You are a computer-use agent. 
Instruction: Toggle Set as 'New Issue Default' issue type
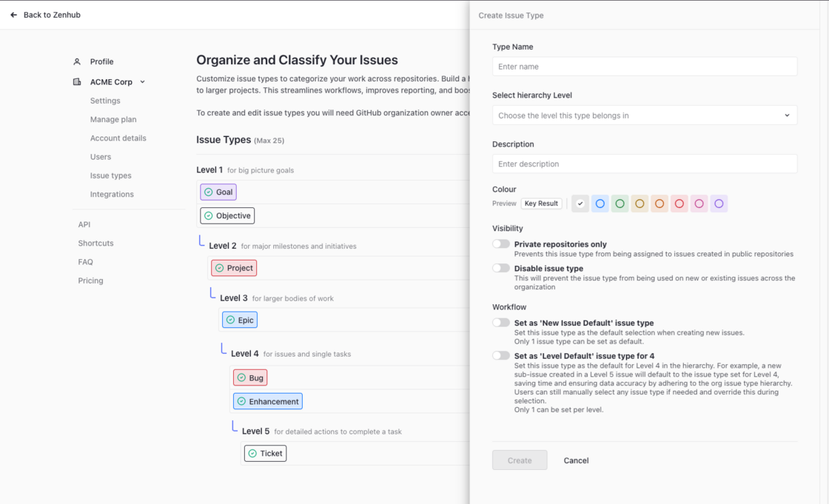tap(501, 323)
